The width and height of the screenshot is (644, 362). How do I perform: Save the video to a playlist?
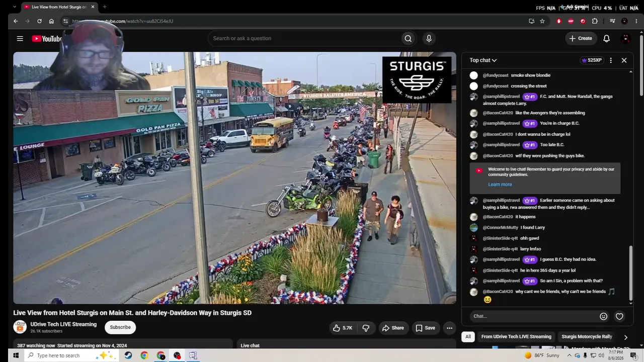click(425, 328)
